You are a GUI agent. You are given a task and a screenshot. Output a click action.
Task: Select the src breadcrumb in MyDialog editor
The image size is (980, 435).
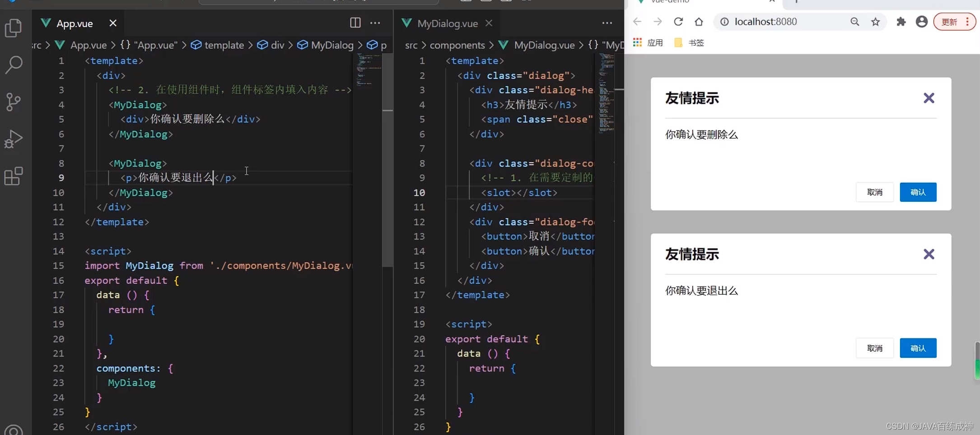click(411, 45)
